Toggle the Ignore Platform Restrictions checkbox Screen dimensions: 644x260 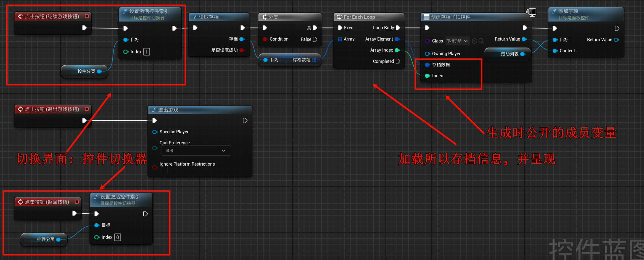[x=165, y=170]
